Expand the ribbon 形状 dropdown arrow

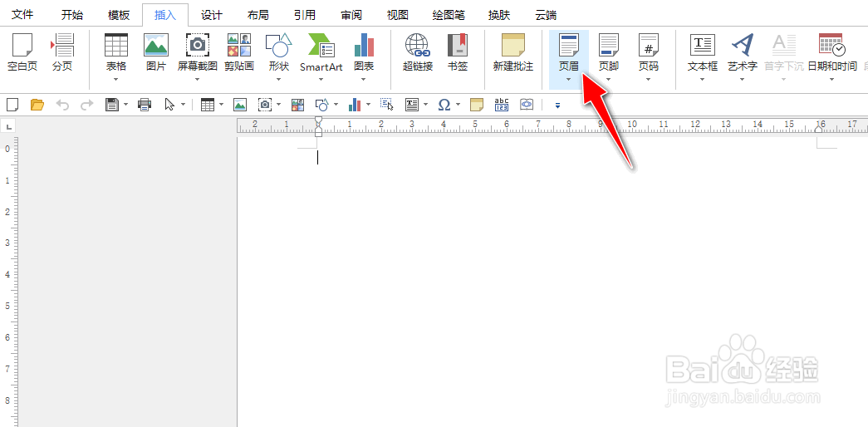point(278,79)
